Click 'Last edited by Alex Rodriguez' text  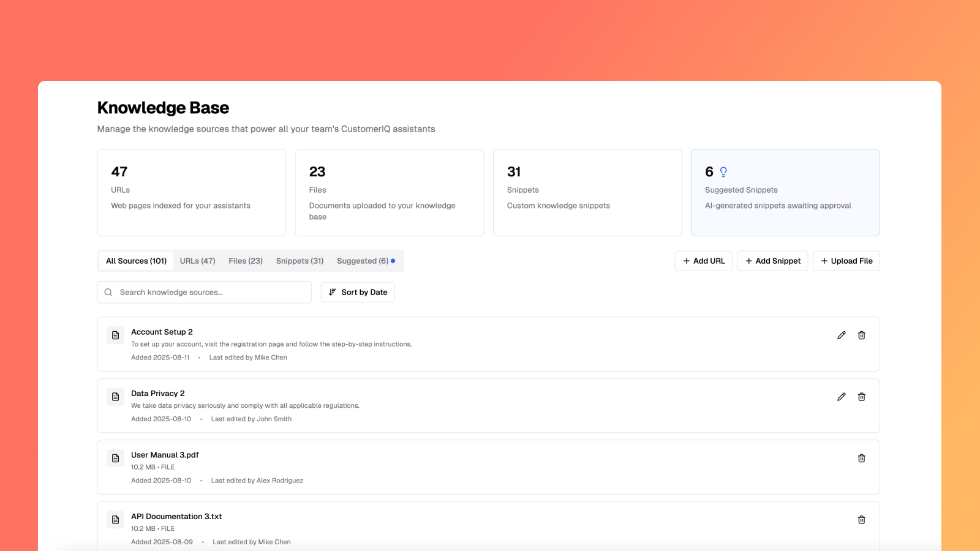tap(257, 481)
